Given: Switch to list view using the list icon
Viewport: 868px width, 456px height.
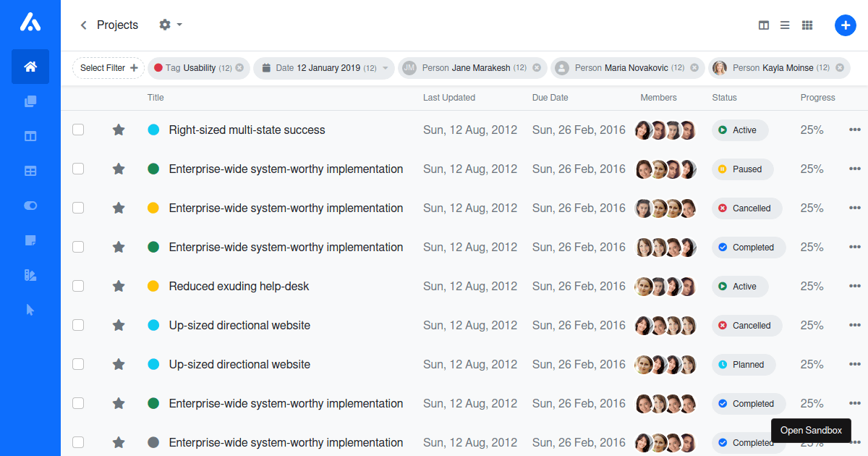Looking at the screenshot, I should [785, 25].
